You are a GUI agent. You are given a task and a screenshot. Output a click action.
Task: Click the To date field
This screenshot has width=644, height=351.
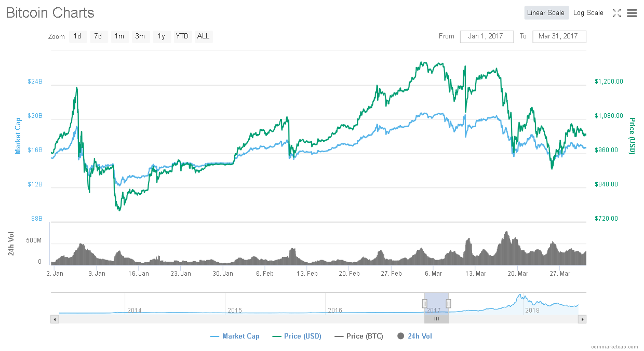[x=559, y=36]
